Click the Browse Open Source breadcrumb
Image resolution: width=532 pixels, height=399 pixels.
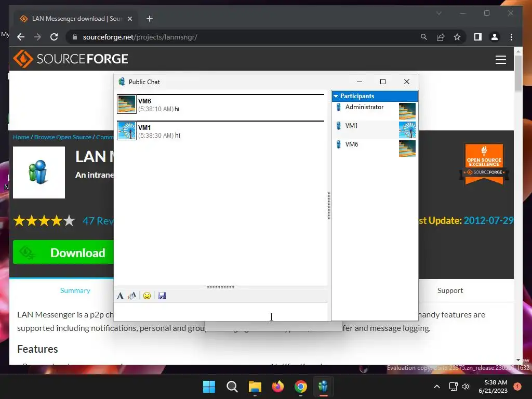pyautogui.click(x=63, y=137)
